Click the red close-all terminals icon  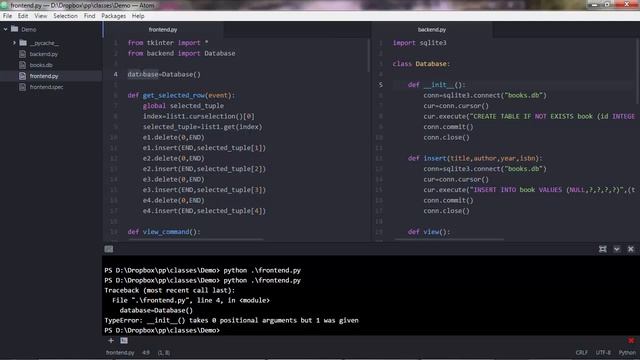click(631, 340)
